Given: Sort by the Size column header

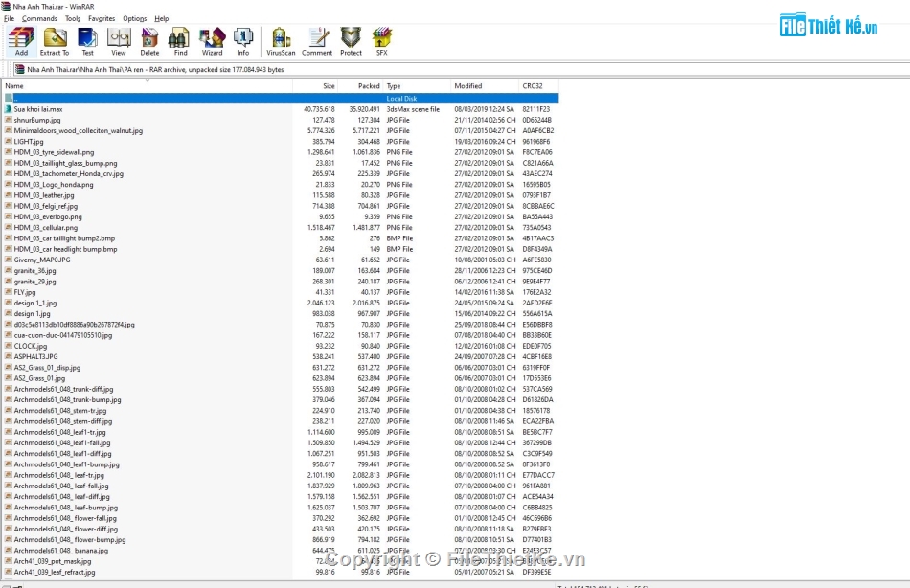Looking at the screenshot, I should (x=315, y=86).
